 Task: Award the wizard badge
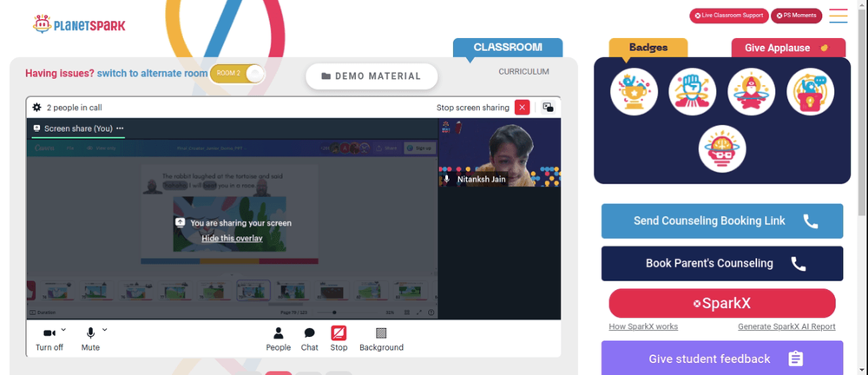click(751, 91)
